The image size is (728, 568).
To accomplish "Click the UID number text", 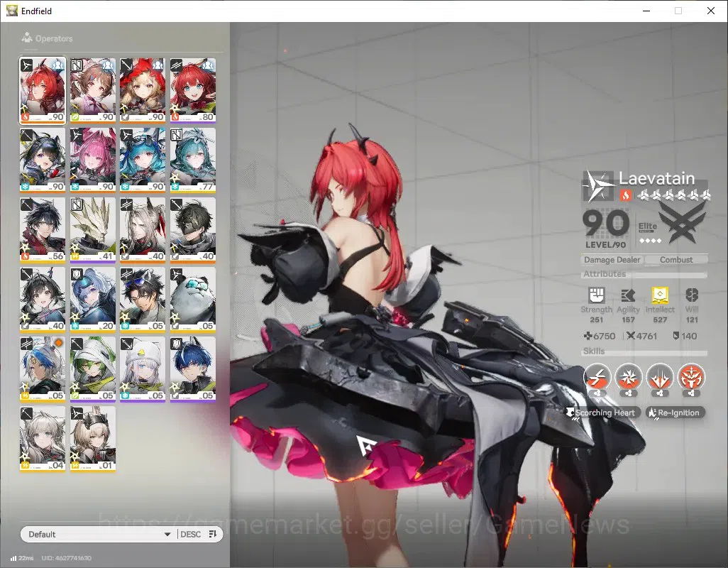I will (67, 558).
